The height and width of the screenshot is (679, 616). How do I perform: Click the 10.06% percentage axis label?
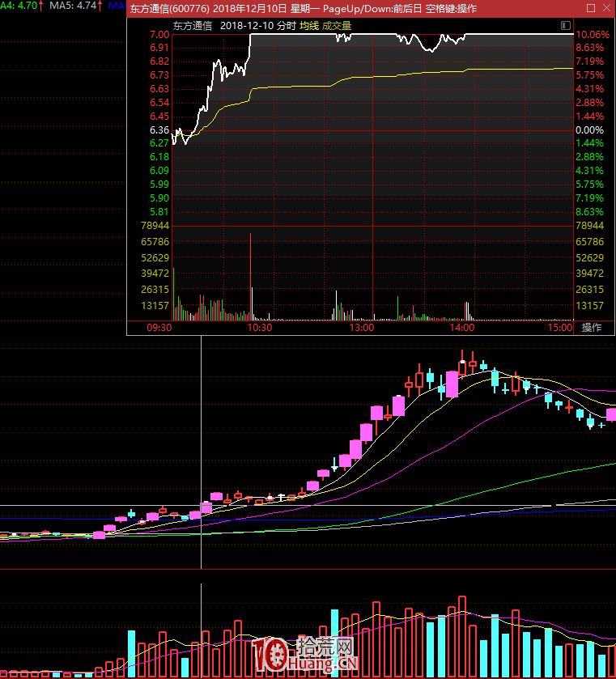coord(590,35)
